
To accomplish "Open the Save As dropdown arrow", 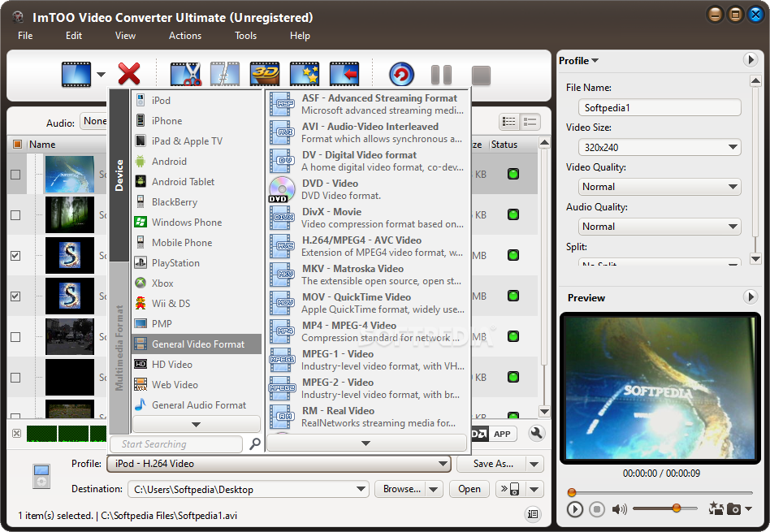I will [x=534, y=464].
